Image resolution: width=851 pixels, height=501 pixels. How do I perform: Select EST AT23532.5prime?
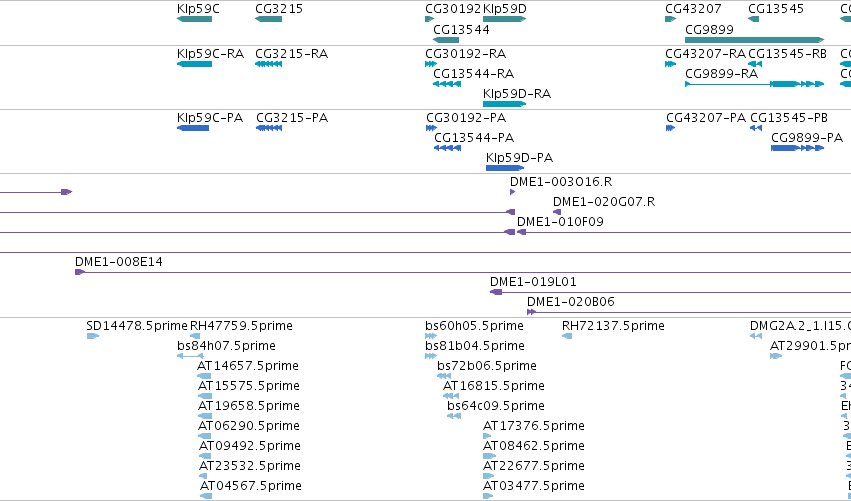pos(204,476)
